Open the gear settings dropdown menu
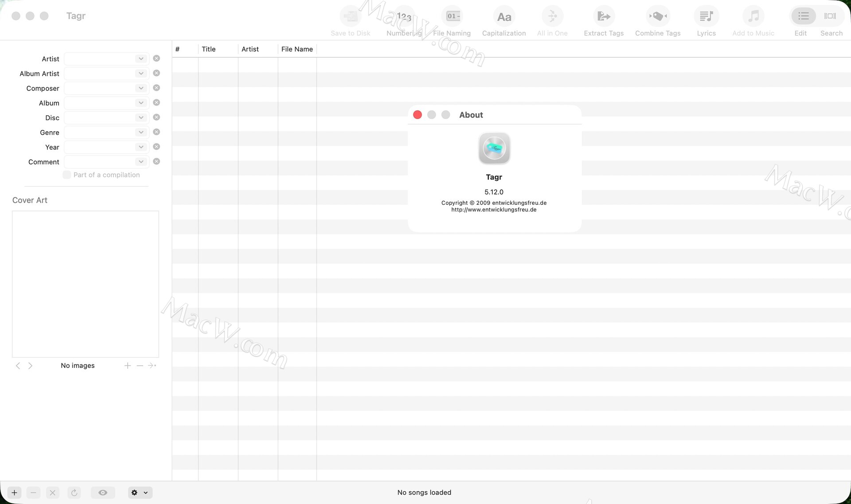This screenshot has height=504, width=851. coord(140,492)
